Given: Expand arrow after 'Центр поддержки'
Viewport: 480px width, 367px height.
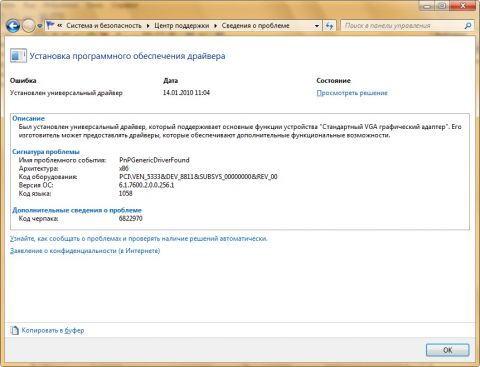Looking at the screenshot, I should tap(215, 26).
